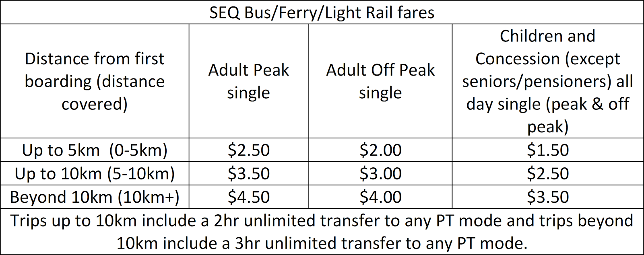Select the Adult Off Peak single header

(x=380, y=81)
